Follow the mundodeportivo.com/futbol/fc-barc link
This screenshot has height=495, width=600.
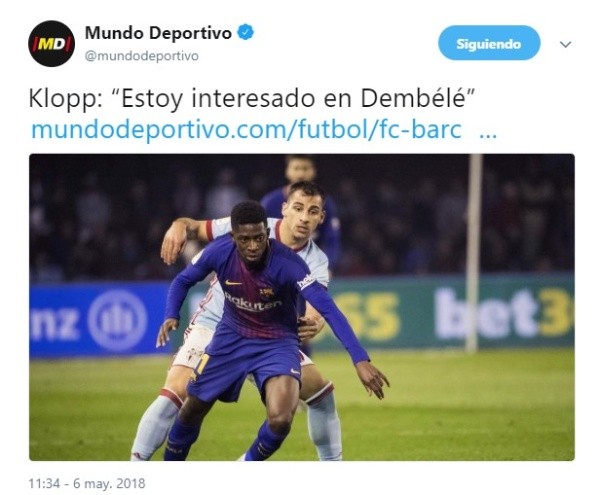[x=246, y=130]
